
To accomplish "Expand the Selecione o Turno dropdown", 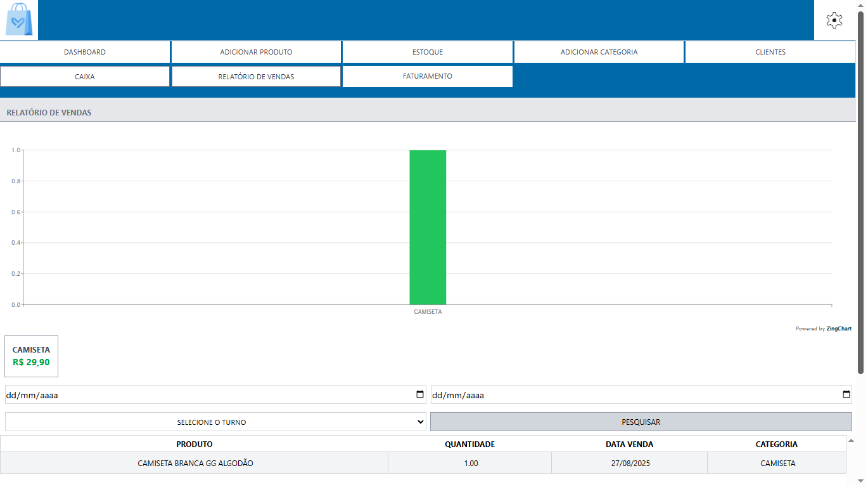I will tap(215, 422).
